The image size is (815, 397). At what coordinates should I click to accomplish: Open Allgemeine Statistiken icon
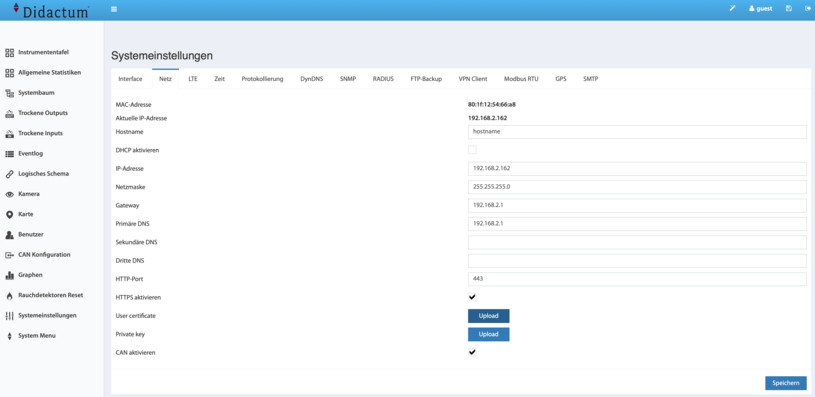(x=9, y=73)
